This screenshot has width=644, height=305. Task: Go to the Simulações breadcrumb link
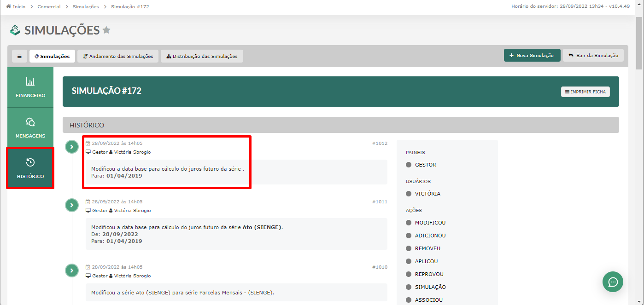coord(86,7)
